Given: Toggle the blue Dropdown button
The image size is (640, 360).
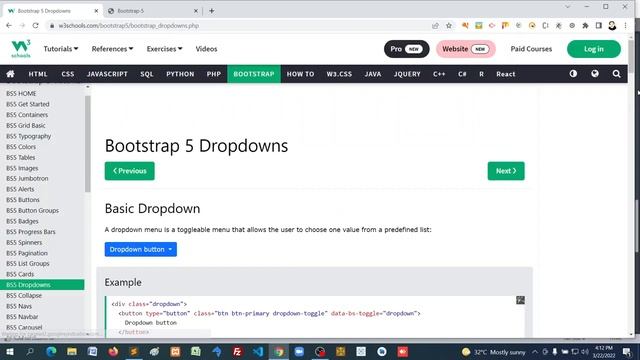Looking at the screenshot, I should pos(140,249).
